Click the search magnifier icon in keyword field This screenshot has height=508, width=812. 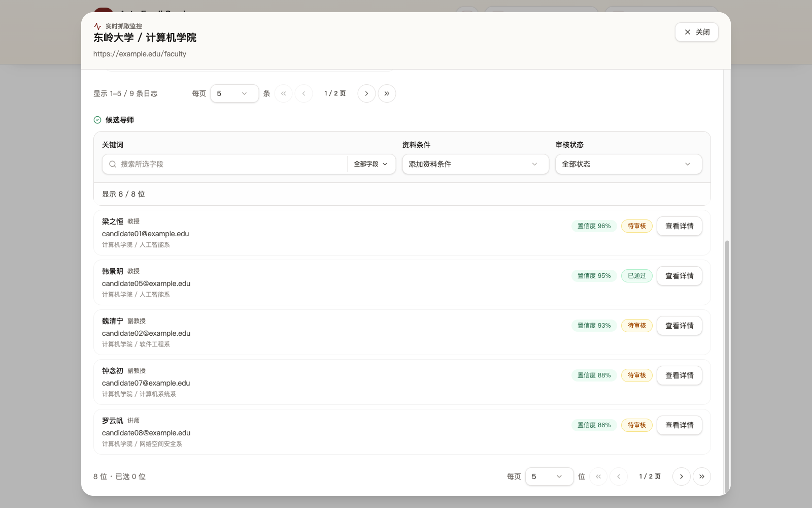(x=113, y=164)
